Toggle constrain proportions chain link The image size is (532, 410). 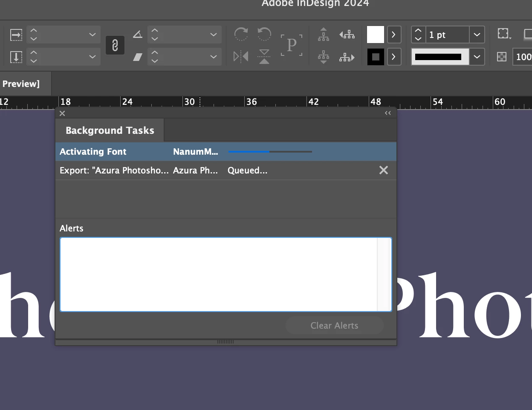(x=115, y=46)
